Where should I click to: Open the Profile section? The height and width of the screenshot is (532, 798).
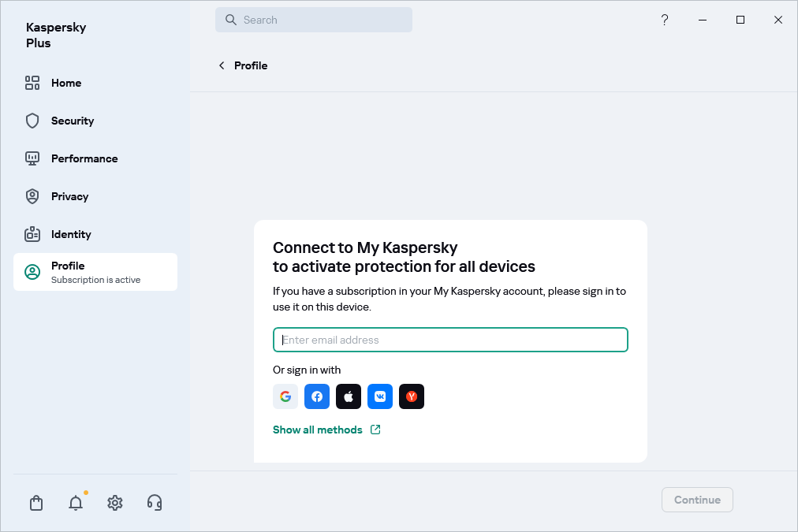[x=69, y=266]
